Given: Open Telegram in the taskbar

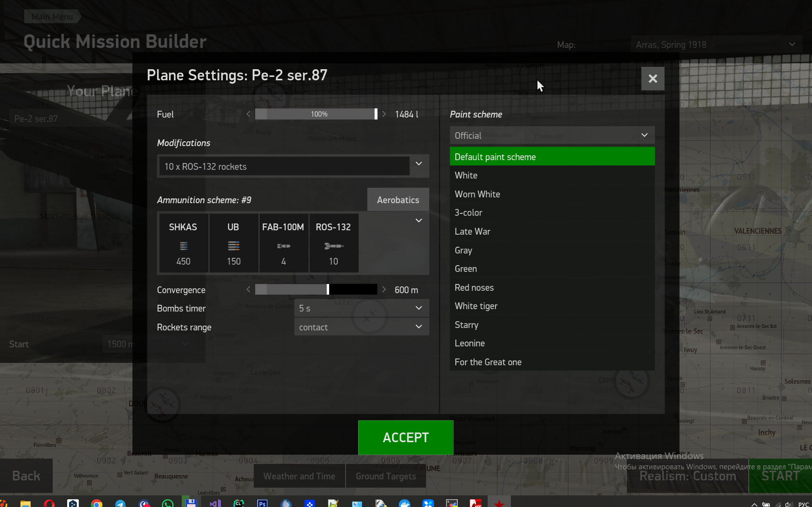Looking at the screenshot, I should click(120, 504).
